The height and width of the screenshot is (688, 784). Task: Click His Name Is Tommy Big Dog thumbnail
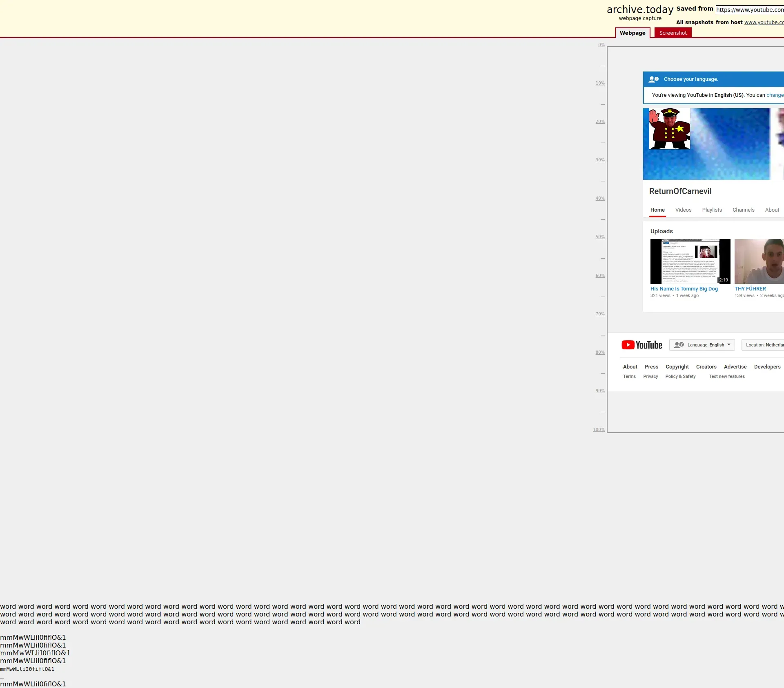(x=690, y=261)
